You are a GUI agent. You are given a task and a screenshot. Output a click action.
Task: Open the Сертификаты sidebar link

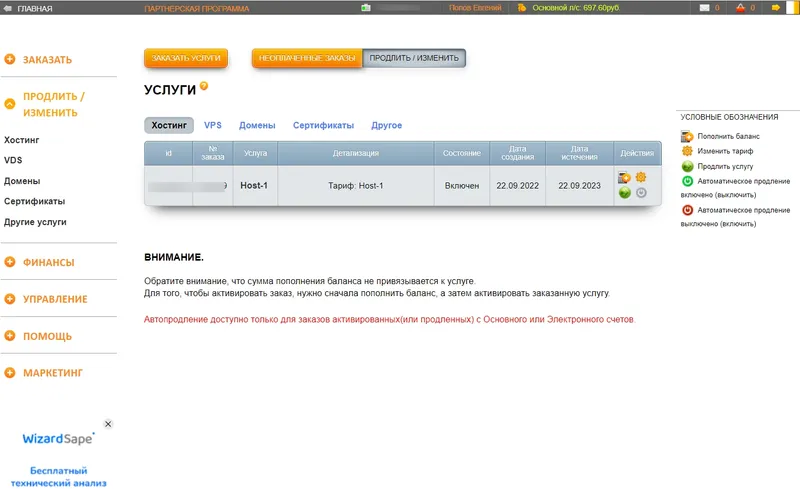34,202
